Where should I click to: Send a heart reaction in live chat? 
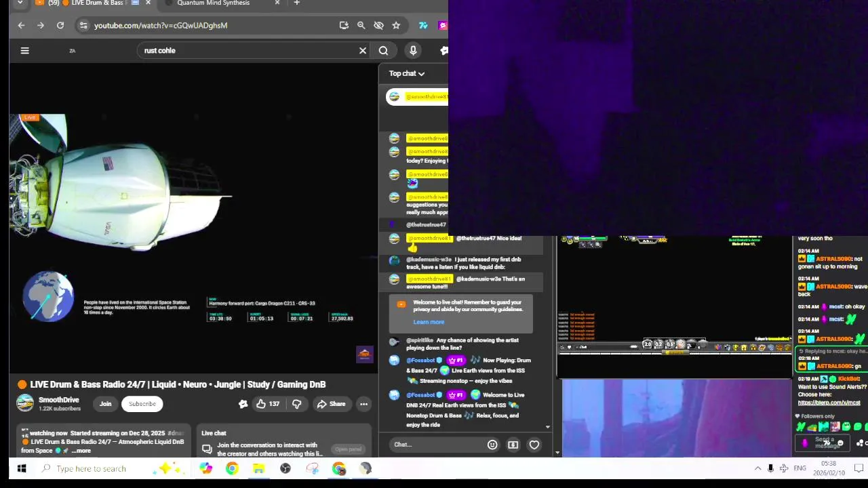click(x=534, y=445)
